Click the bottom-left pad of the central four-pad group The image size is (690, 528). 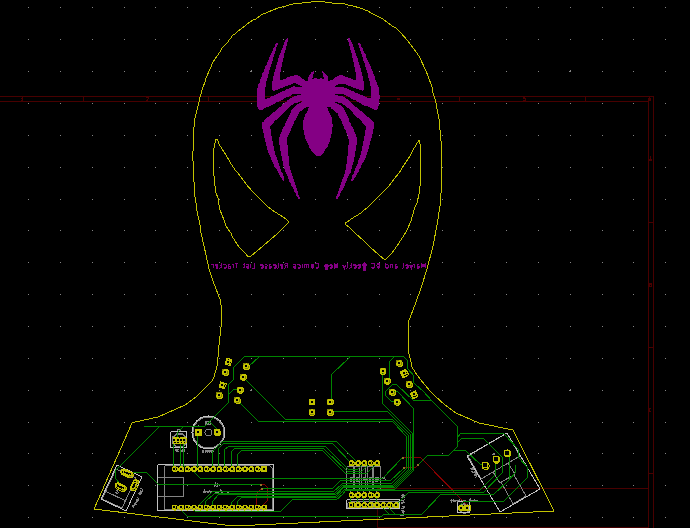pos(312,412)
